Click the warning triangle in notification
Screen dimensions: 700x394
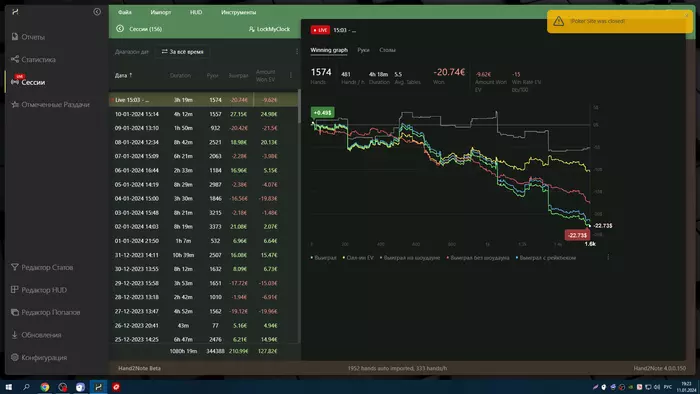[x=558, y=21]
